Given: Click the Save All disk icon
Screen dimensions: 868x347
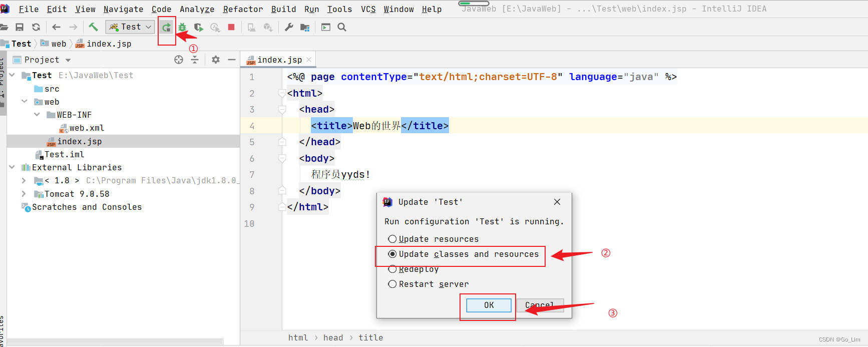Looking at the screenshot, I should tap(20, 27).
